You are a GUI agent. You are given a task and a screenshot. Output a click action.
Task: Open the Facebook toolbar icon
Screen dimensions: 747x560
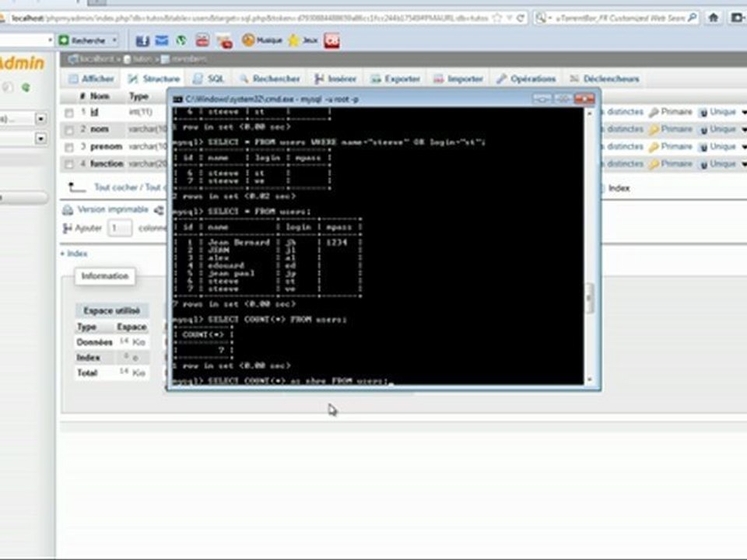point(142,41)
